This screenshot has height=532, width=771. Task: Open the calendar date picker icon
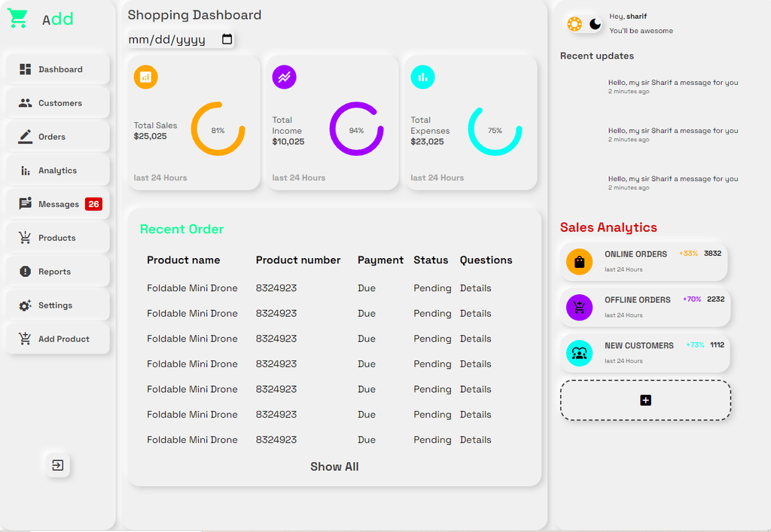227,39
